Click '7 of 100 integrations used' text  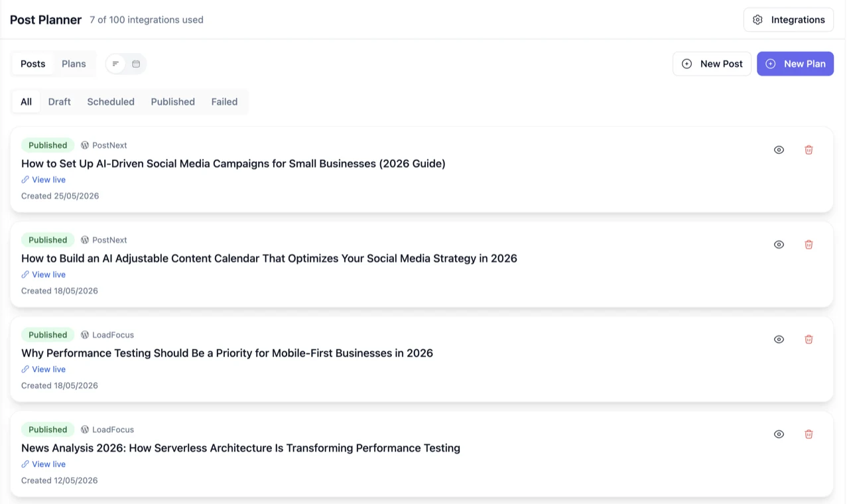147,20
